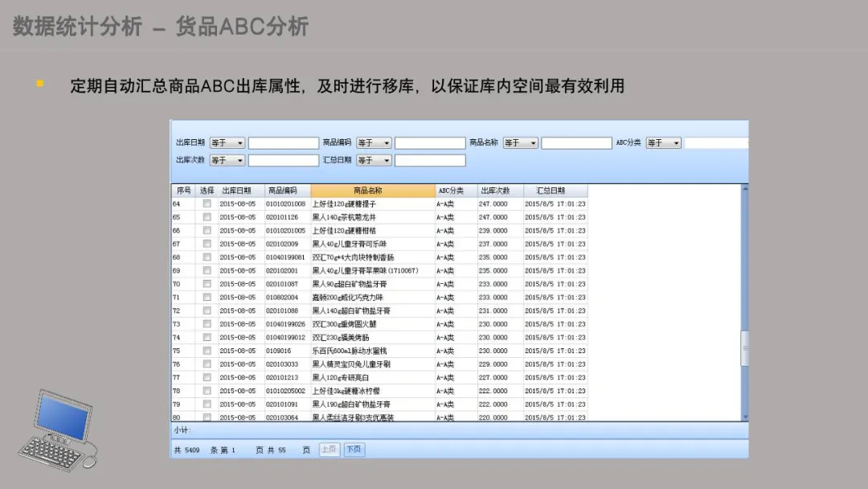
Task: Sort by the 商品编码 column header
Action: (287, 191)
